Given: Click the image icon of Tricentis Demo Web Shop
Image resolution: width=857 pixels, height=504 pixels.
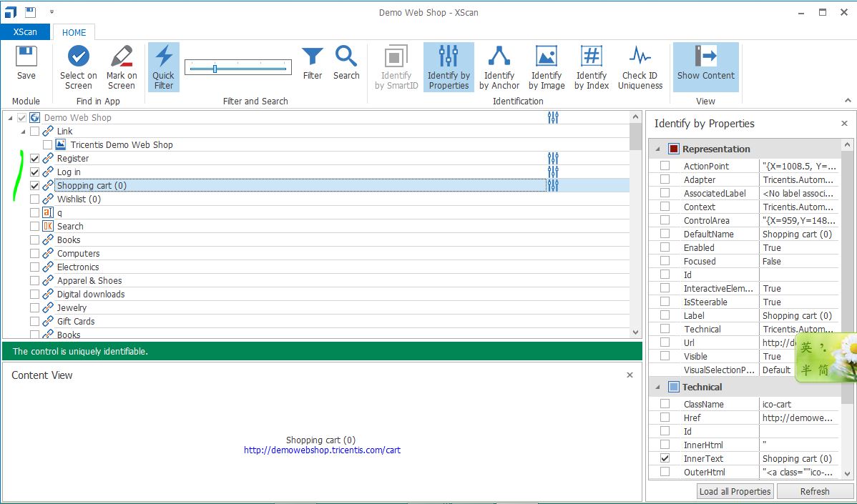Looking at the screenshot, I should (61, 144).
